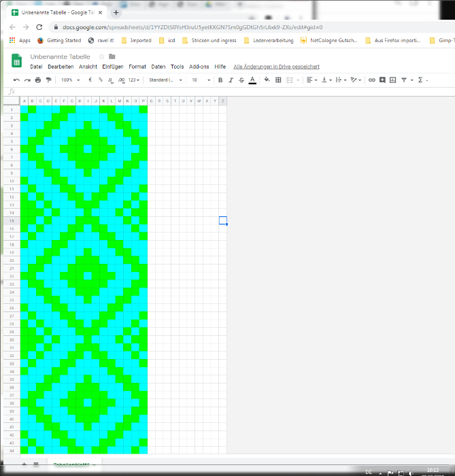Click the undo arrow in the toolbar
The width and height of the screenshot is (455, 476).
[16, 80]
